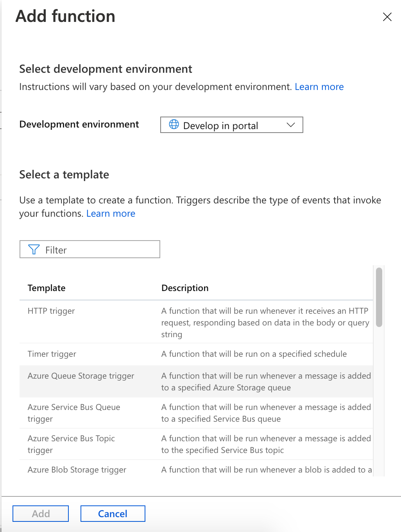Image resolution: width=401 pixels, height=532 pixels.
Task: Open Learn more link about templates
Action: 111,214
